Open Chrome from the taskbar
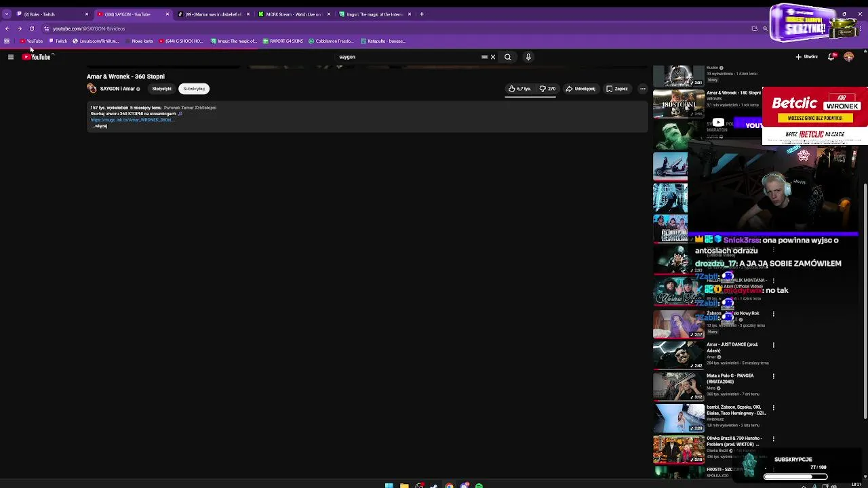This screenshot has height=488, width=868. click(449, 485)
